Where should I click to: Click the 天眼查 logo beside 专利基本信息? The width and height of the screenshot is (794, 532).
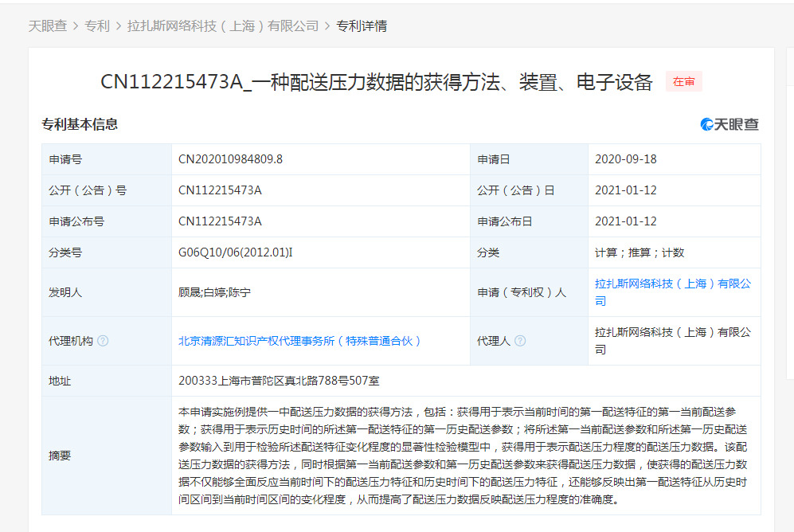[x=729, y=124]
